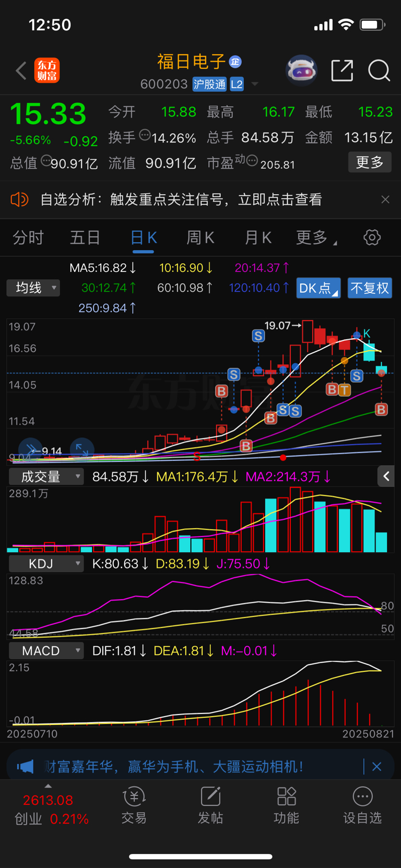The image size is (401, 868).
Task: Switch to the 月K tab
Action: (258, 237)
